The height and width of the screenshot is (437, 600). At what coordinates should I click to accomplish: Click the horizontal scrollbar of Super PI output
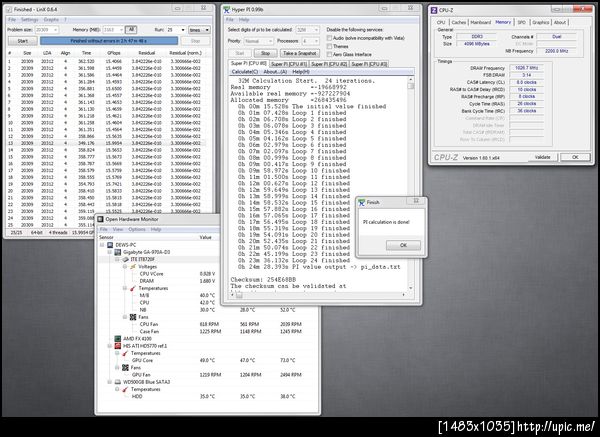[x=319, y=295]
